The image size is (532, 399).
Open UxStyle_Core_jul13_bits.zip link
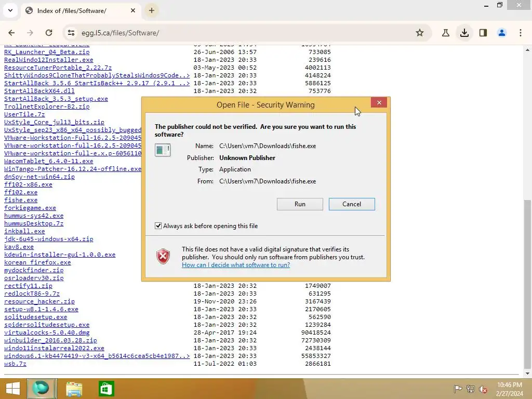click(54, 122)
